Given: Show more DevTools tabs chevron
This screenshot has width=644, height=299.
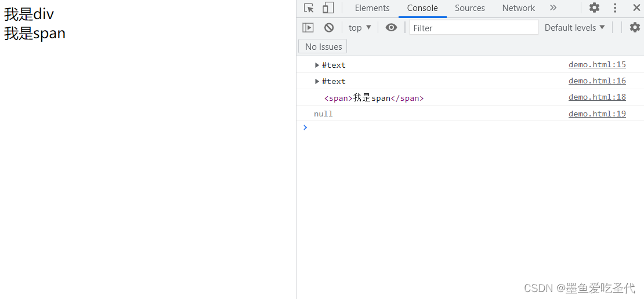Looking at the screenshot, I should click(x=553, y=8).
